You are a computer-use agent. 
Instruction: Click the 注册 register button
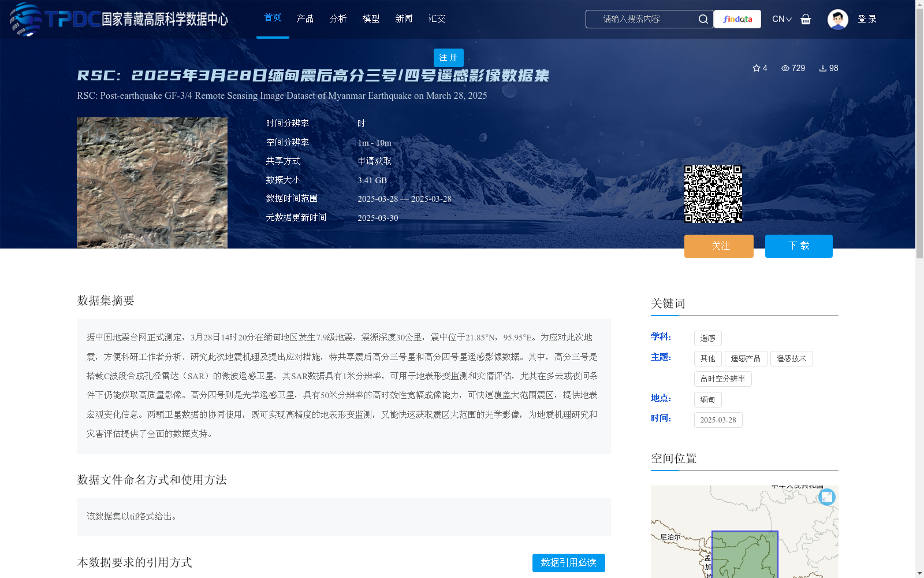coord(449,58)
